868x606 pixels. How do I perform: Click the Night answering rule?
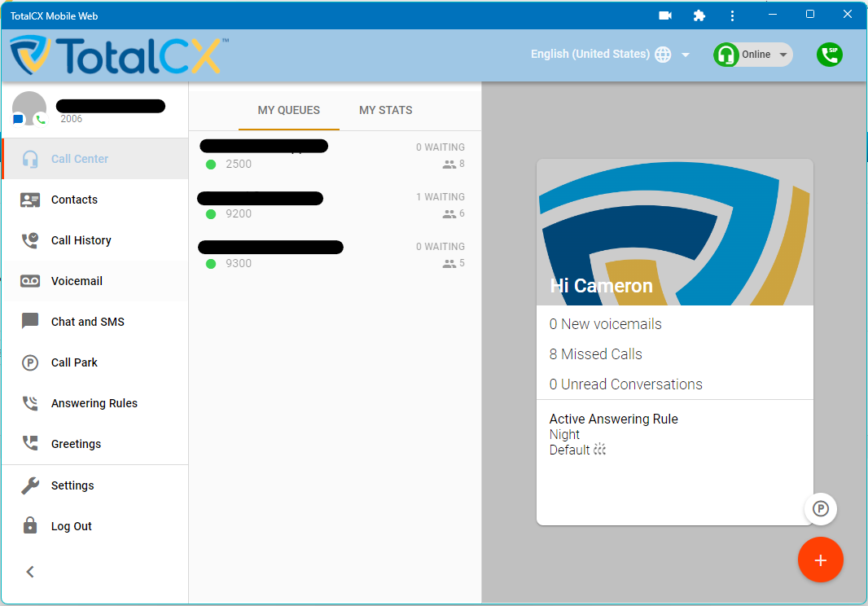pyautogui.click(x=564, y=434)
